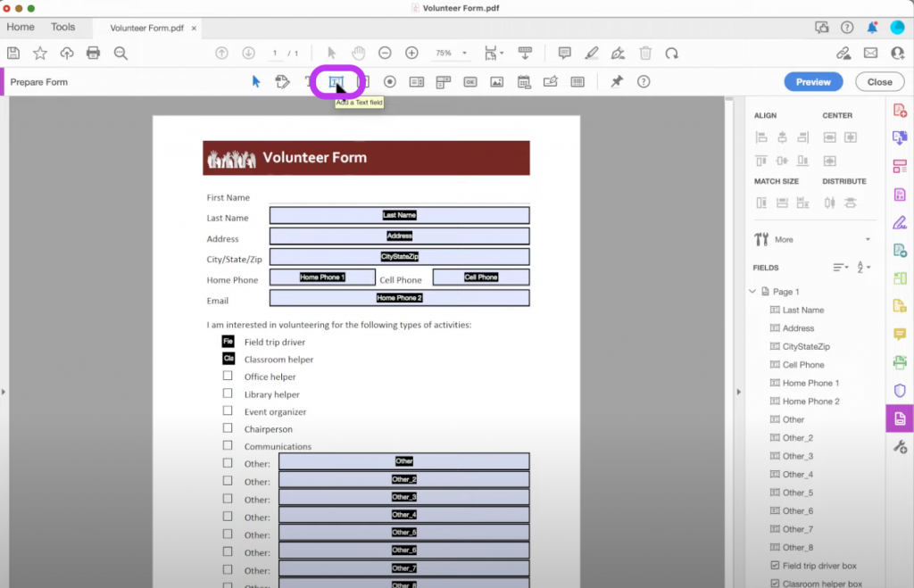Switch to the Home tab
Viewport: 914px width, 588px height.
click(x=20, y=27)
